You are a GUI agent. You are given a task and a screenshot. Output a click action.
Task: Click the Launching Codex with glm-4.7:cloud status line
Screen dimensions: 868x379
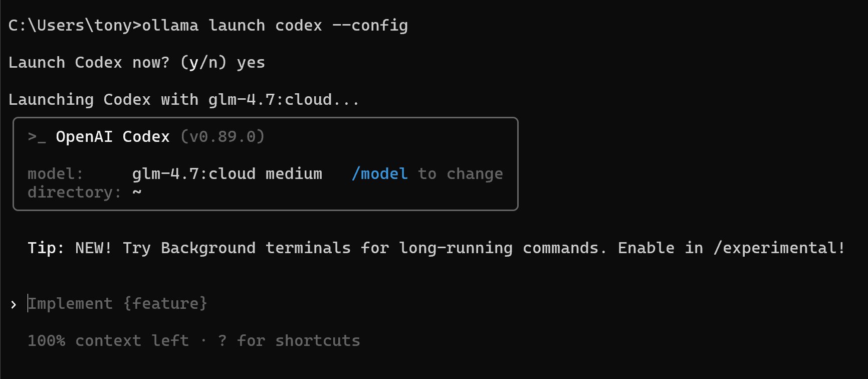[183, 100]
